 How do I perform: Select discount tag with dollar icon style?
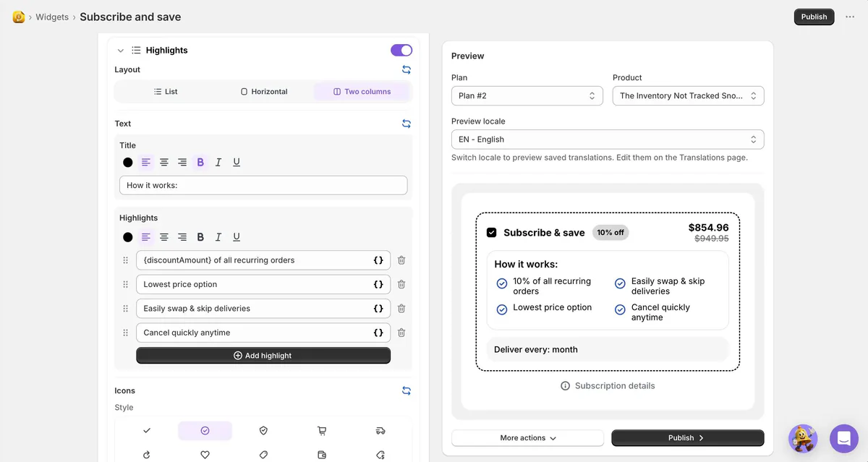[x=380, y=455]
